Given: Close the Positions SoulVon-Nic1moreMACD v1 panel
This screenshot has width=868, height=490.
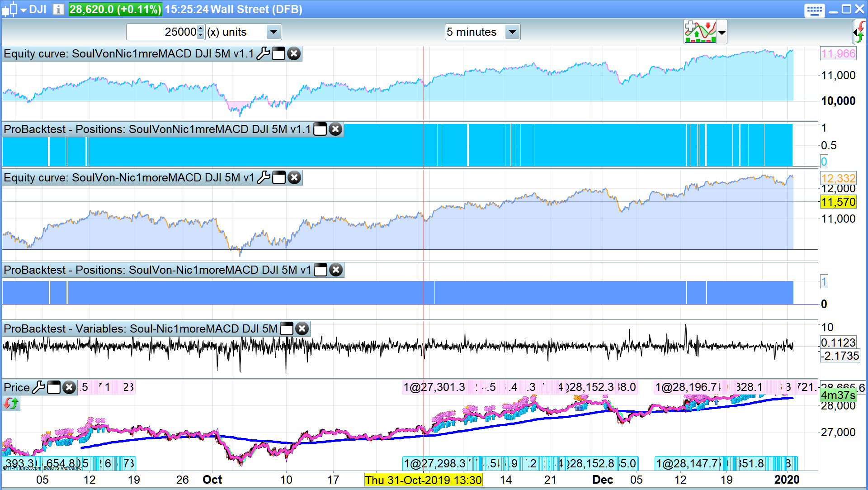Looking at the screenshot, I should pos(335,270).
